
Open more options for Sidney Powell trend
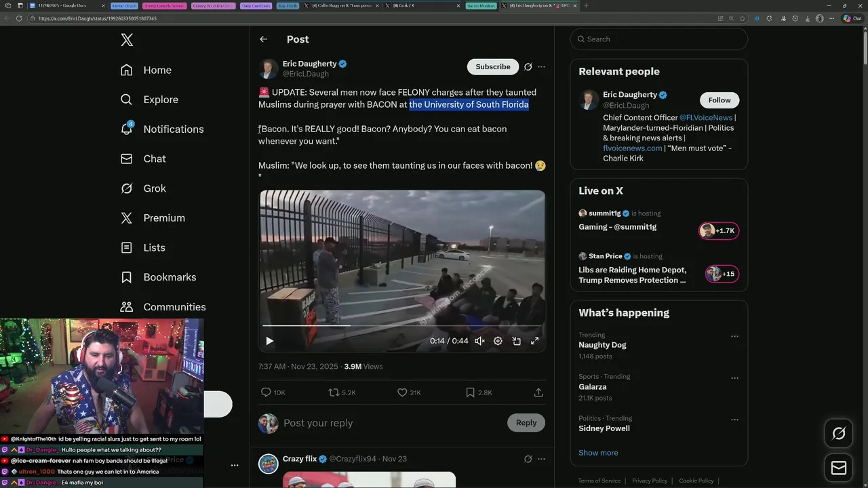pyautogui.click(x=734, y=420)
